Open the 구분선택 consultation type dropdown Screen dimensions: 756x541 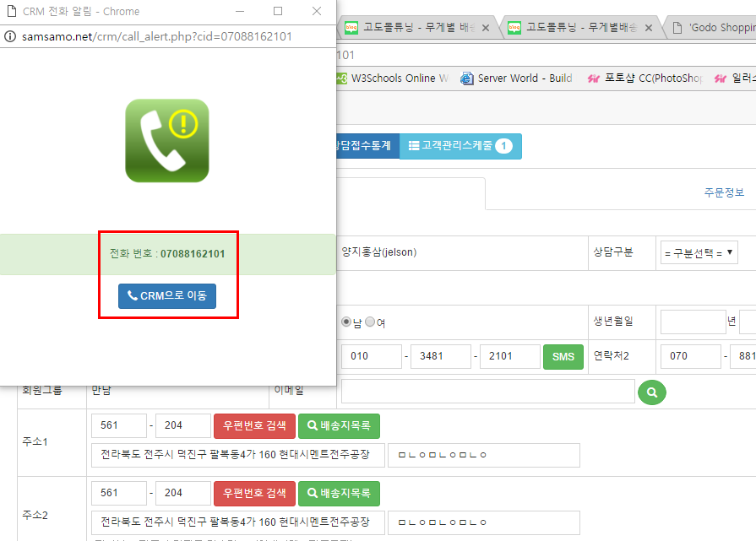699,253
